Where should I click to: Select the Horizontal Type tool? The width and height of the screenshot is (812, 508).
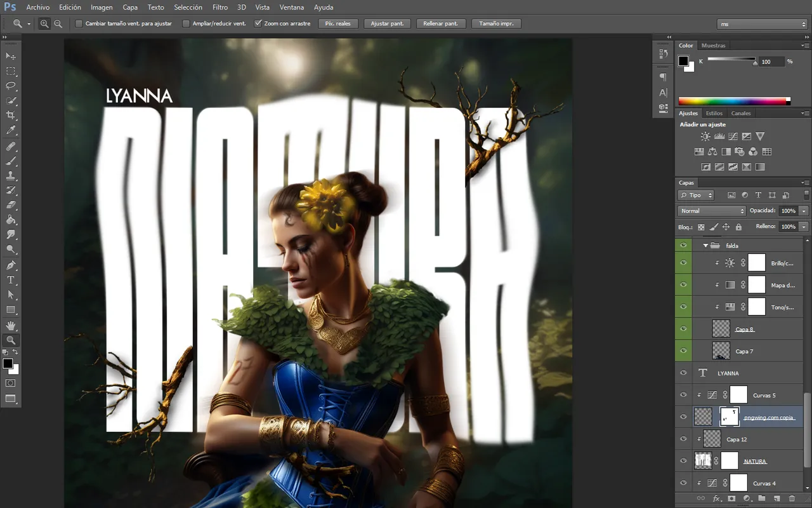(x=11, y=280)
